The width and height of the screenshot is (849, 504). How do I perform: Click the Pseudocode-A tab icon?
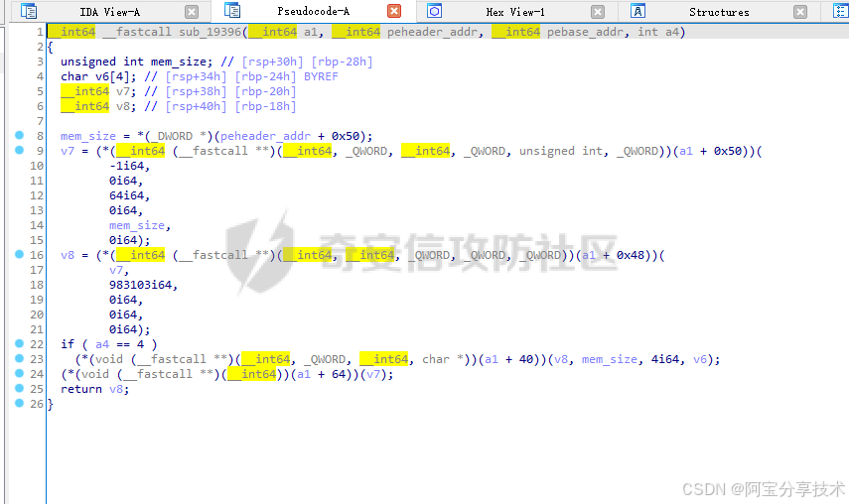tap(232, 10)
